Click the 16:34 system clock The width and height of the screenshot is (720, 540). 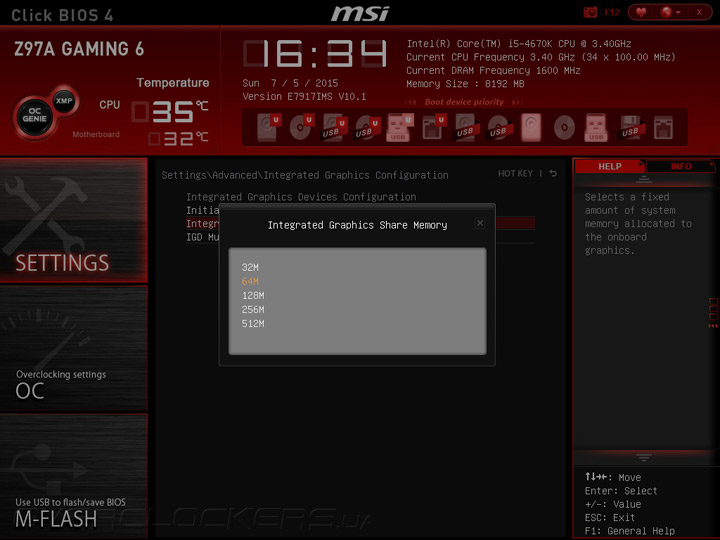pos(315,54)
